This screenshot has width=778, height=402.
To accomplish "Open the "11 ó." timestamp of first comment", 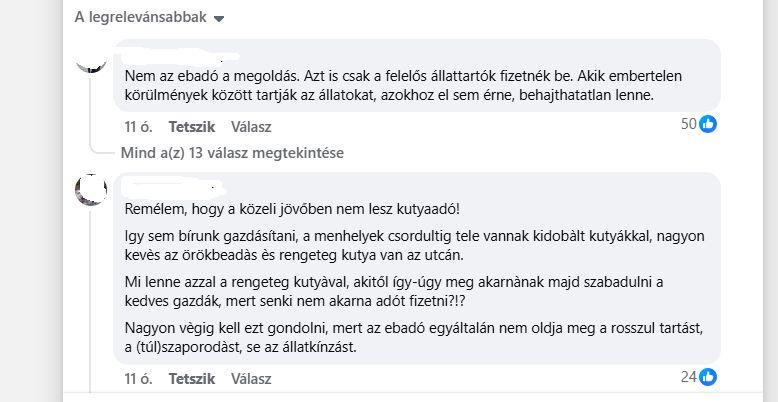I will [x=137, y=127].
